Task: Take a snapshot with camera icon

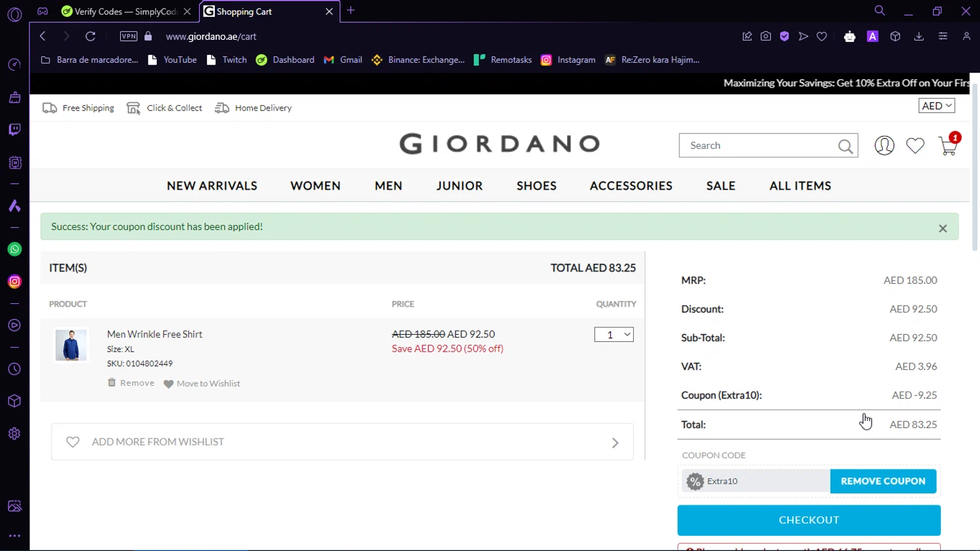Action: click(x=766, y=36)
